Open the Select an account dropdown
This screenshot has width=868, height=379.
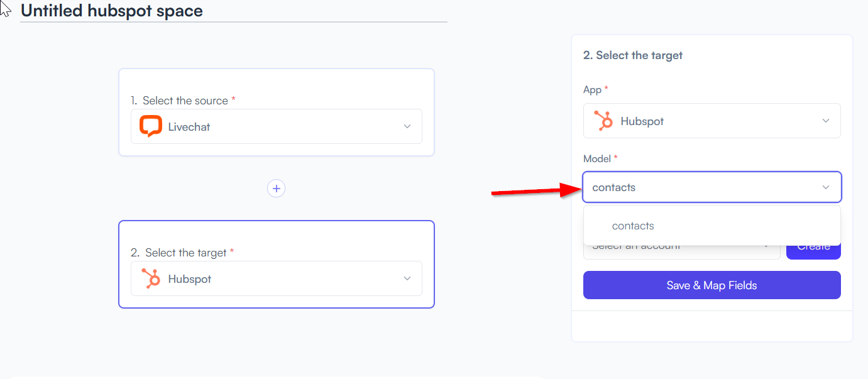coord(682,247)
